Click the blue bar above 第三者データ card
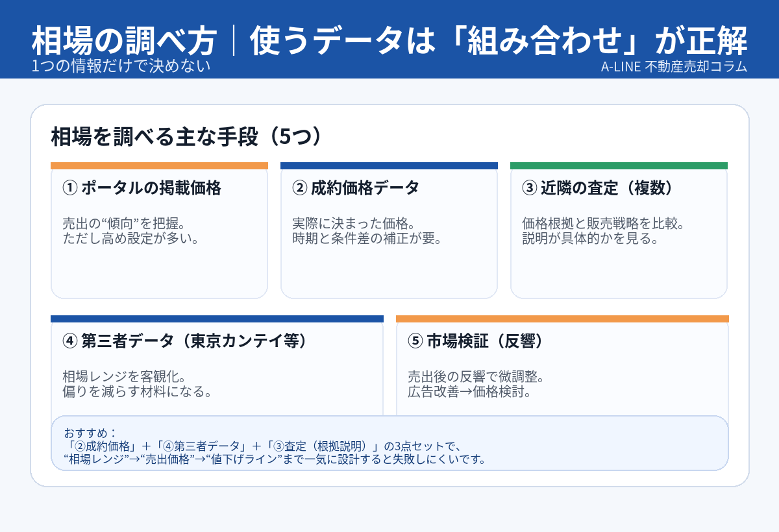 coord(217,319)
